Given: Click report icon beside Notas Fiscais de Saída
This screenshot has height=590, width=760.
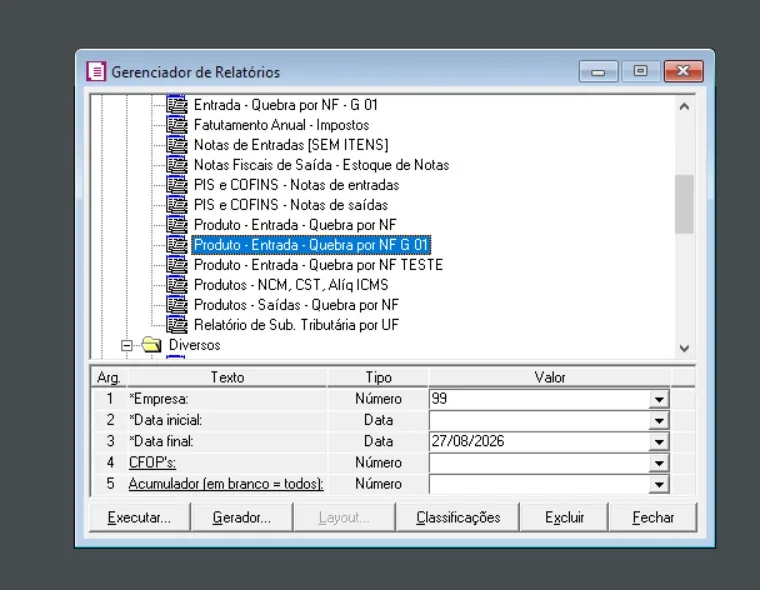Looking at the screenshot, I should pyautogui.click(x=177, y=165).
